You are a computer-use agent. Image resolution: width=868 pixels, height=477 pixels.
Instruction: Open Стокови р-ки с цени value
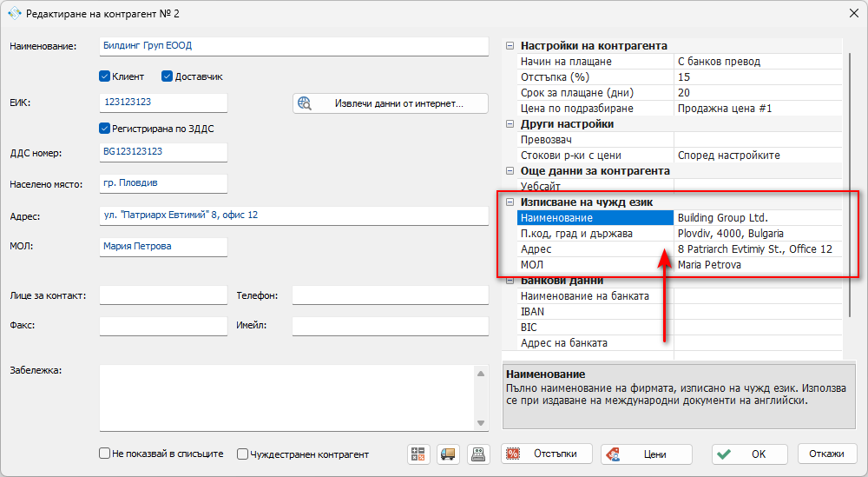[x=758, y=156]
